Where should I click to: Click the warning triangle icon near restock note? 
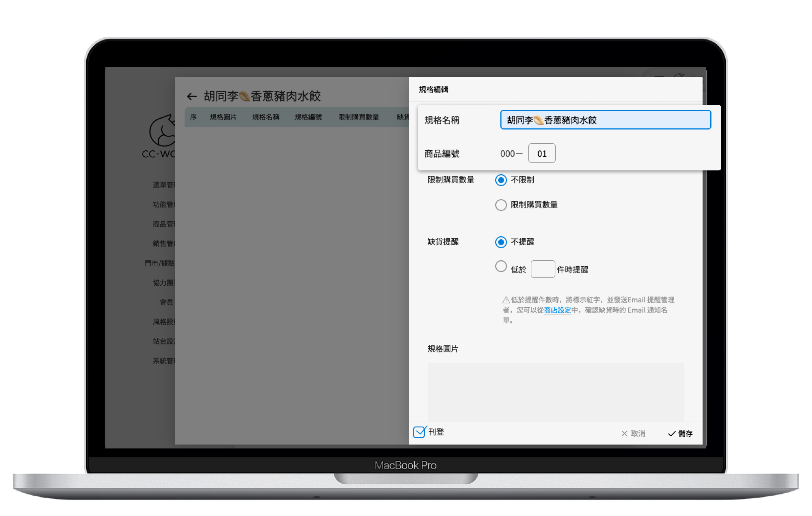[x=506, y=300]
